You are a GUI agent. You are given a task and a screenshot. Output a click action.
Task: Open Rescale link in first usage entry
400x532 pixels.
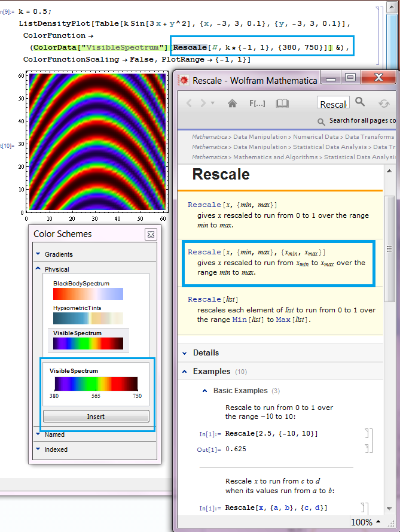click(204, 205)
